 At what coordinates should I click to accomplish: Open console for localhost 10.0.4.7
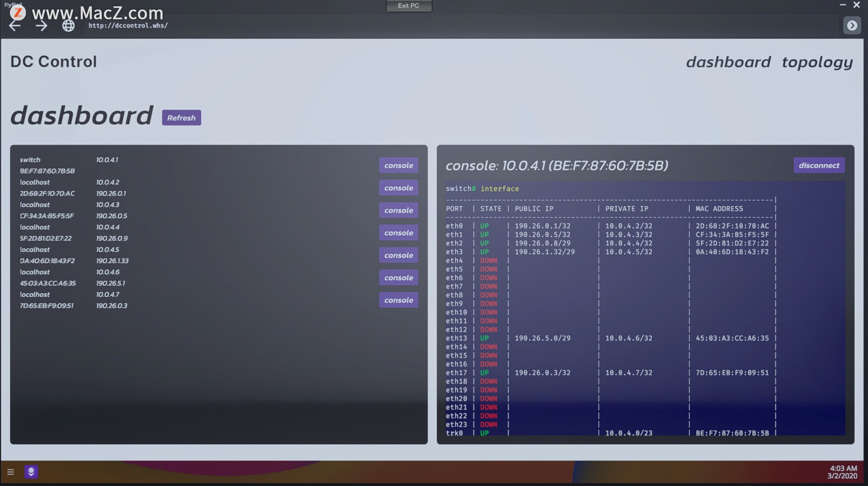398,300
